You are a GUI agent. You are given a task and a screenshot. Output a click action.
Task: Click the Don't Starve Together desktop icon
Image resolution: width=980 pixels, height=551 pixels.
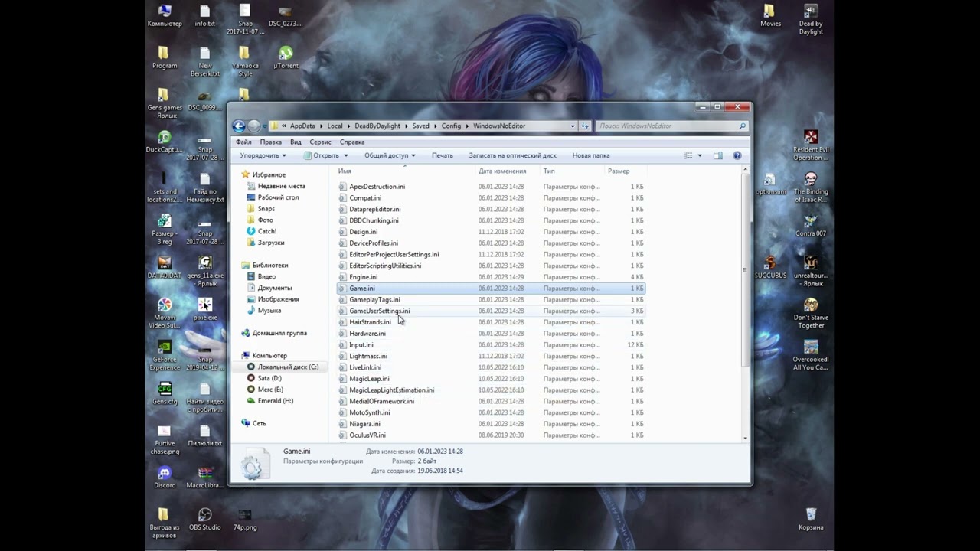click(x=811, y=314)
